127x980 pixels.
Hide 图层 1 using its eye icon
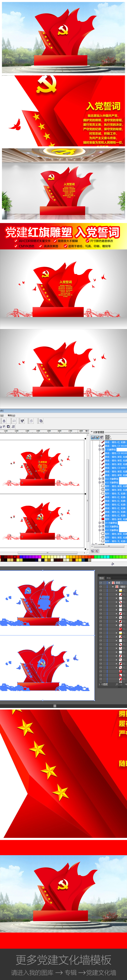pyautogui.click(x=100, y=583)
